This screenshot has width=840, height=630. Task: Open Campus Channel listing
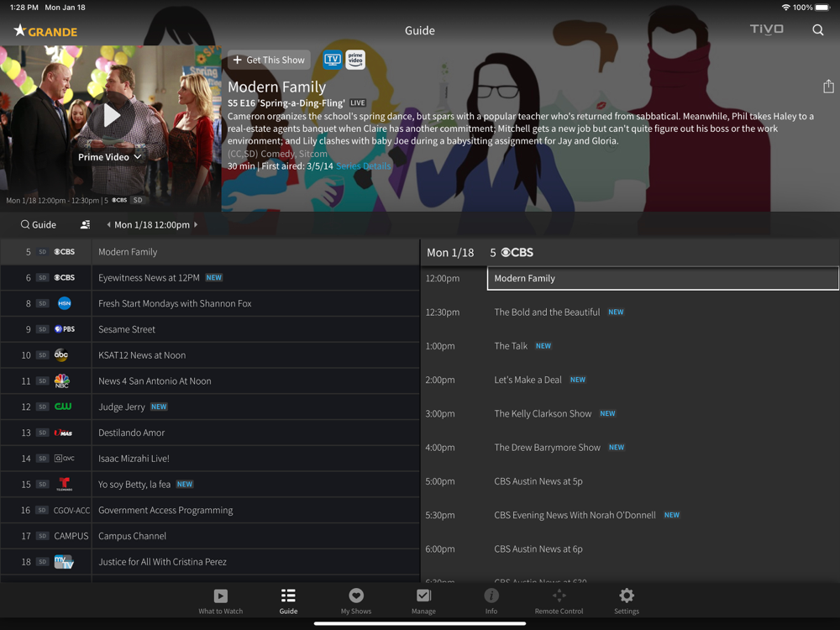pos(255,536)
